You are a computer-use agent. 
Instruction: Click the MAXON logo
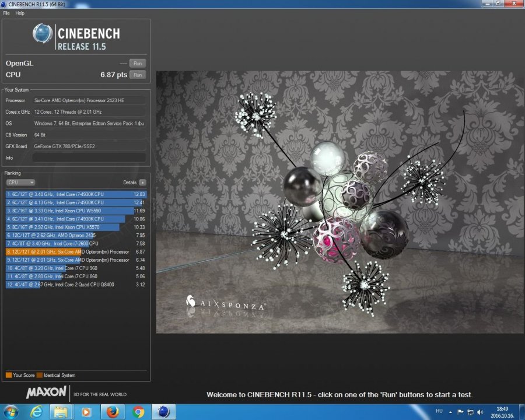46,392
